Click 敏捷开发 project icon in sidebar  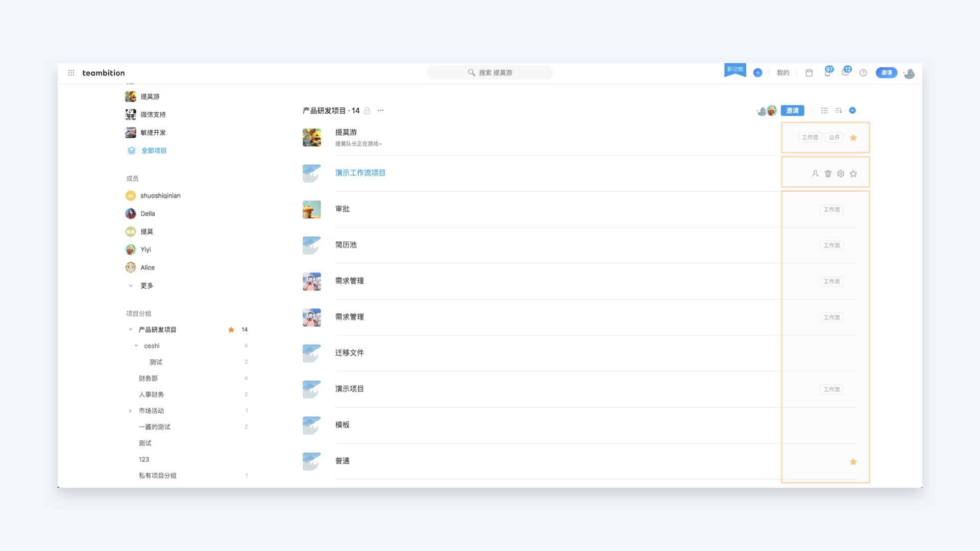131,133
